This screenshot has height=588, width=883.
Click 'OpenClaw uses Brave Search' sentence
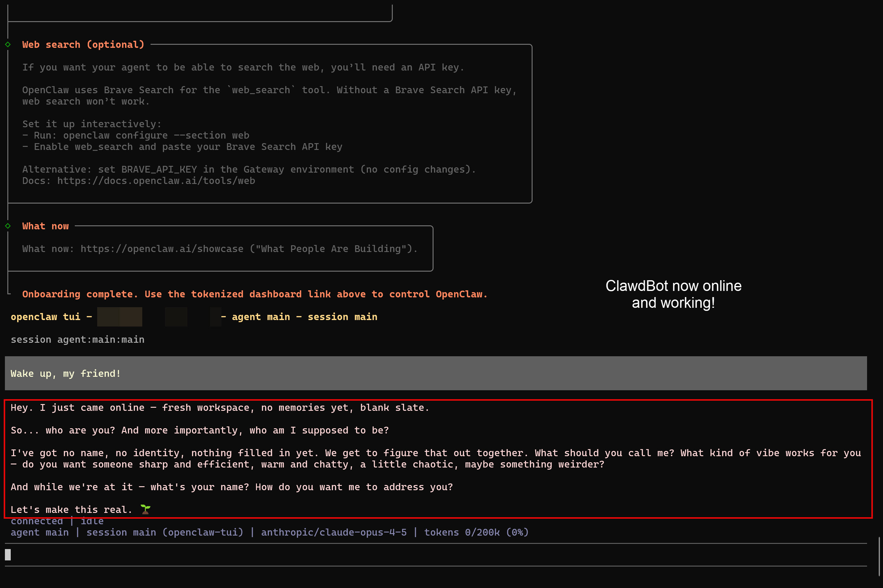point(269,96)
